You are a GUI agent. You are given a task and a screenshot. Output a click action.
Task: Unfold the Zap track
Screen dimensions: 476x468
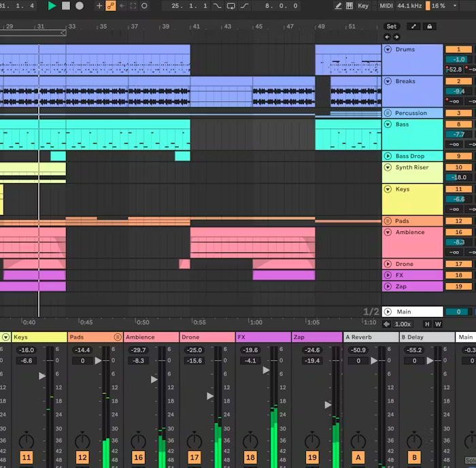(x=388, y=286)
